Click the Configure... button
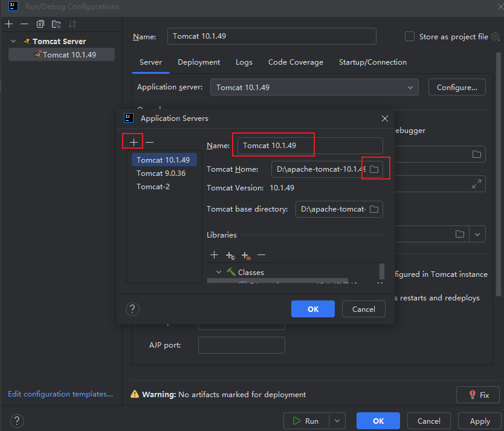The width and height of the screenshot is (504, 431). pyautogui.click(x=457, y=87)
